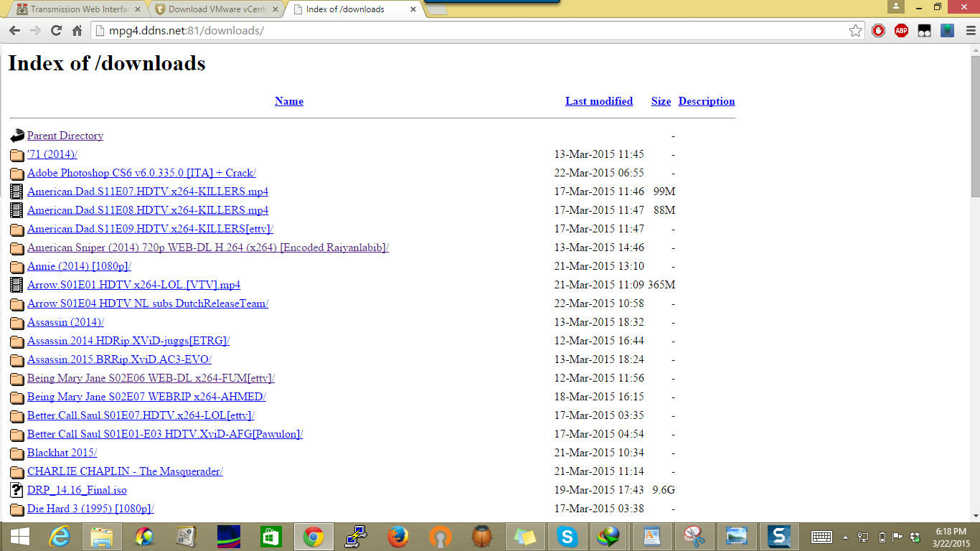This screenshot has width=980, height=551.
Task: Open the blue green-knob switch extension
Action: pos(948,31)
